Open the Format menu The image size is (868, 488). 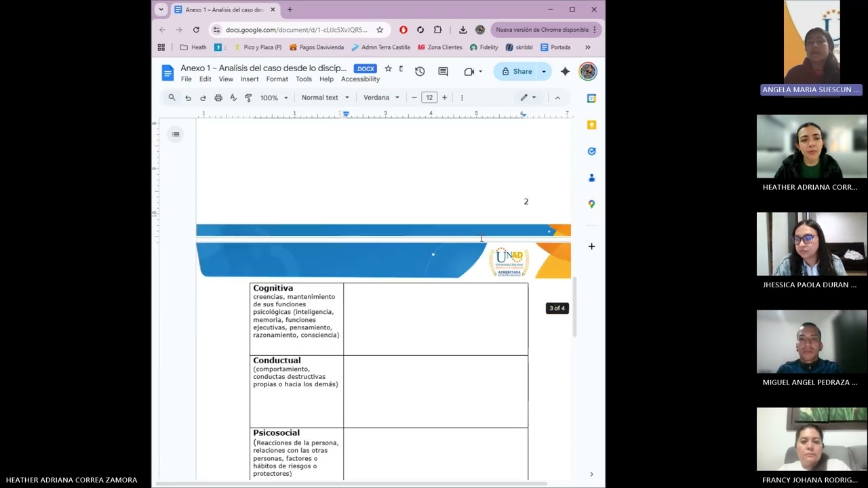tap(277, 79)
